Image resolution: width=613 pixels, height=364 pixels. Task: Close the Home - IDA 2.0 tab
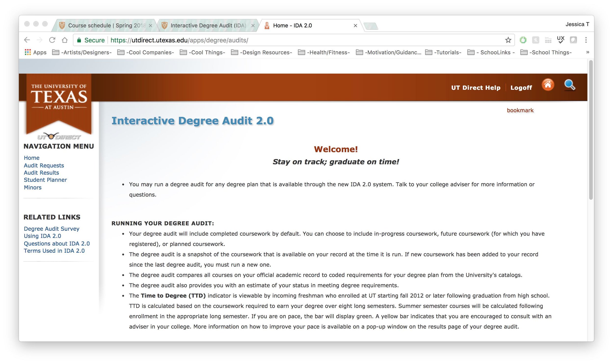point(355,25)
